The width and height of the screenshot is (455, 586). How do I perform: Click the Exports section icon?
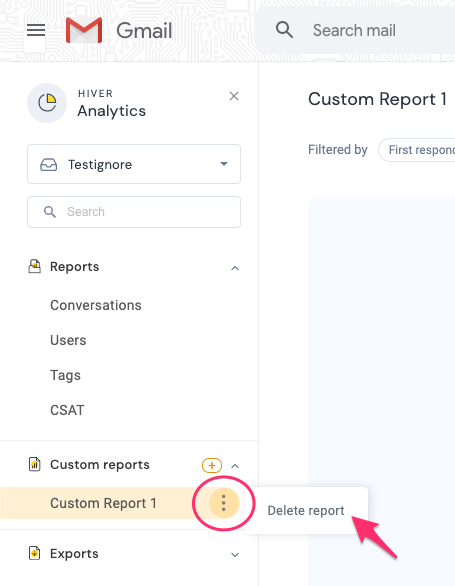pyautogui.click(x=35, y=553)
